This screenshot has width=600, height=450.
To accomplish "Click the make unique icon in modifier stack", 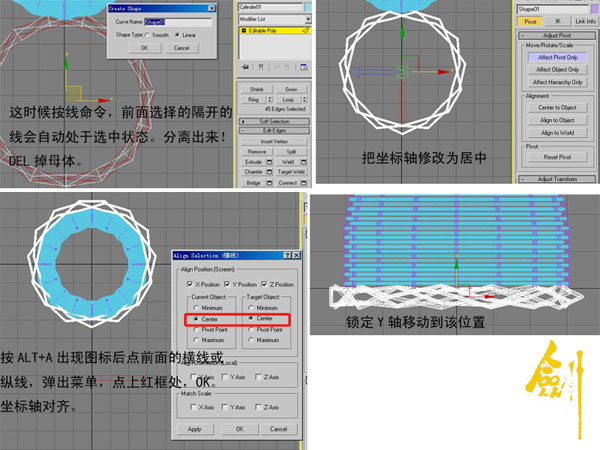I will 276,67.
